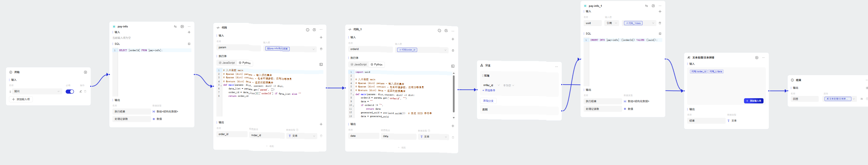Run the pay-info_1 node with the play icon
The height and width of the screenshot is (165, 868).
pyautogui.click(x=653, y=6)
